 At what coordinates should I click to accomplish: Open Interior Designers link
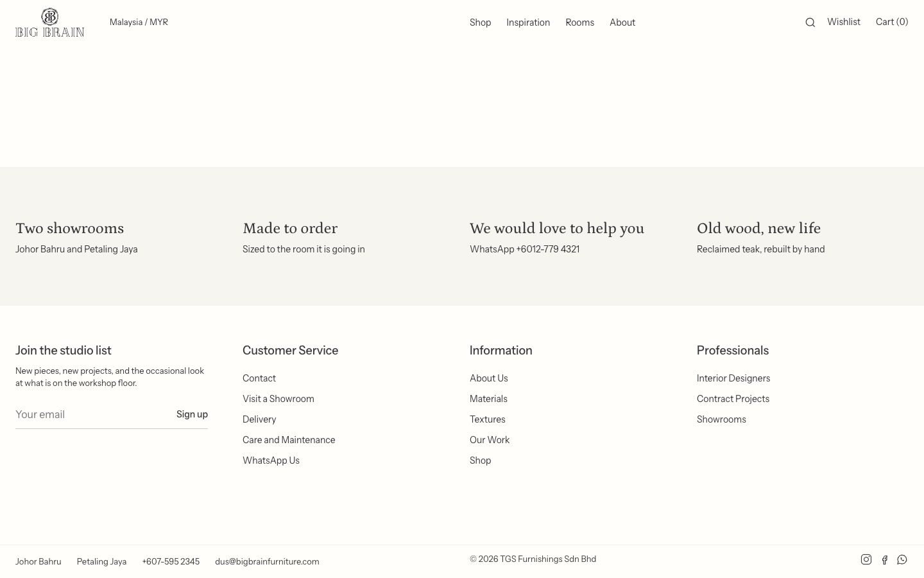[x=733, y=378]
